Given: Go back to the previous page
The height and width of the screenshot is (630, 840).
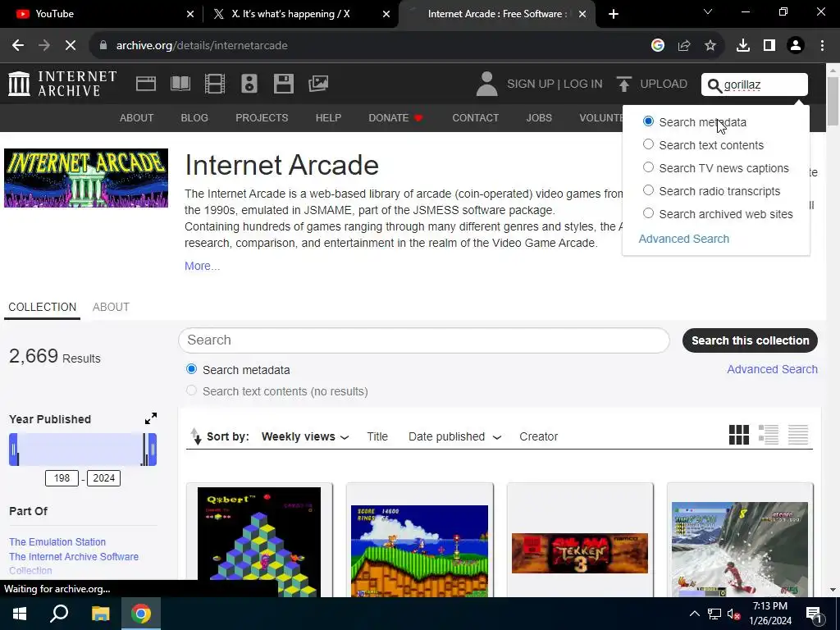Looking at the screenshot, I should coord(18,46).
